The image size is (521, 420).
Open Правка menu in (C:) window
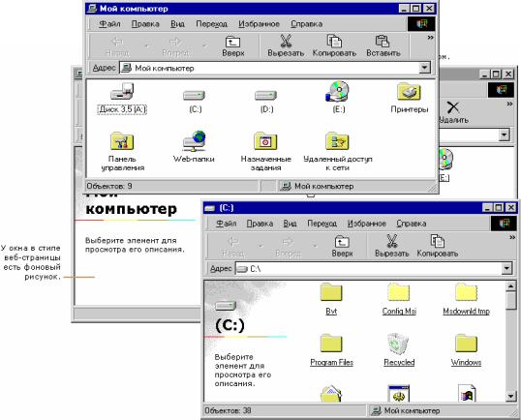click(260, 224)
